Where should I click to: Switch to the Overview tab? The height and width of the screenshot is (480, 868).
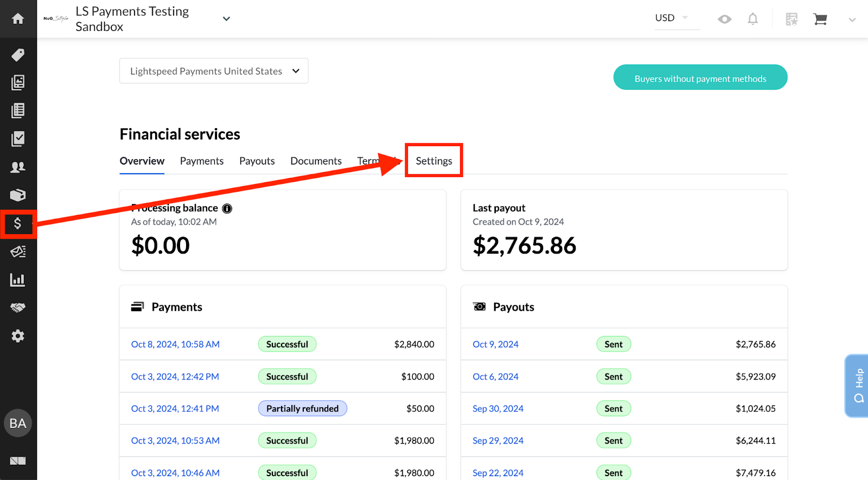(x=142, y=161)
